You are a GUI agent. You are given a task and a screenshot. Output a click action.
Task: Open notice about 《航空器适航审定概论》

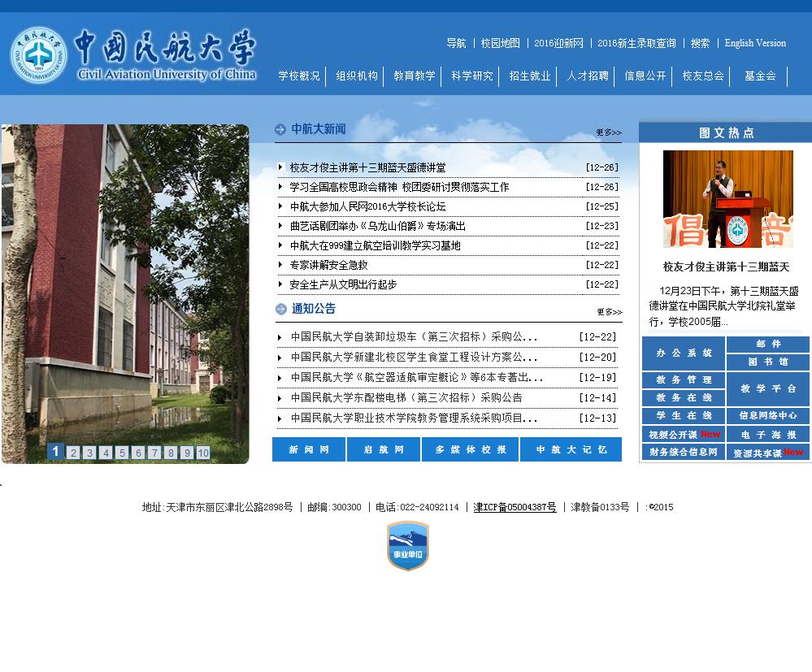(x=416, y=377)
